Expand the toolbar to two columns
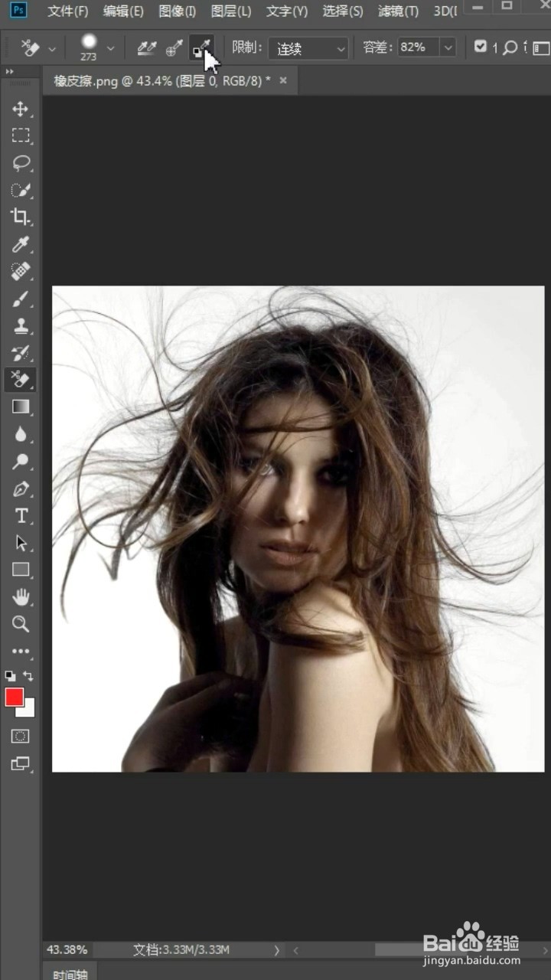 [x=10, y=72]
